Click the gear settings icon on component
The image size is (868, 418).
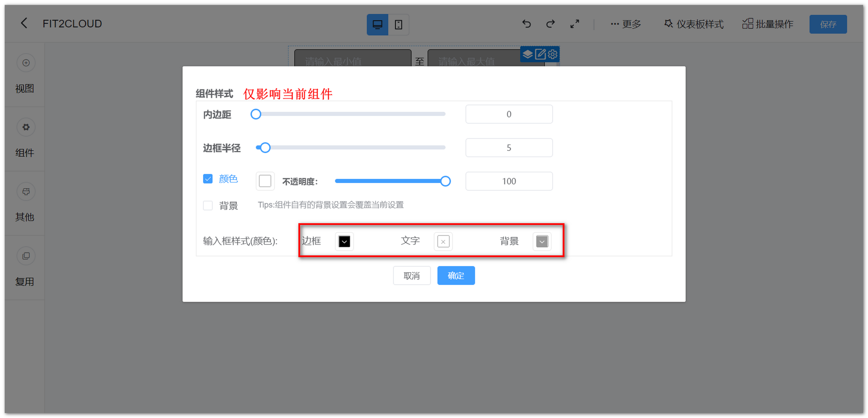click(x=553, y=54)
